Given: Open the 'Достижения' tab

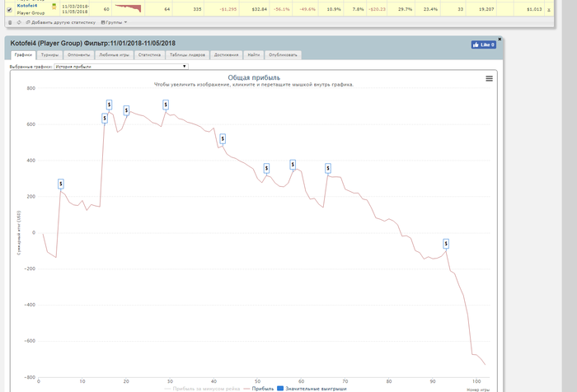Looking at the screenshot, I should point(227,55).
